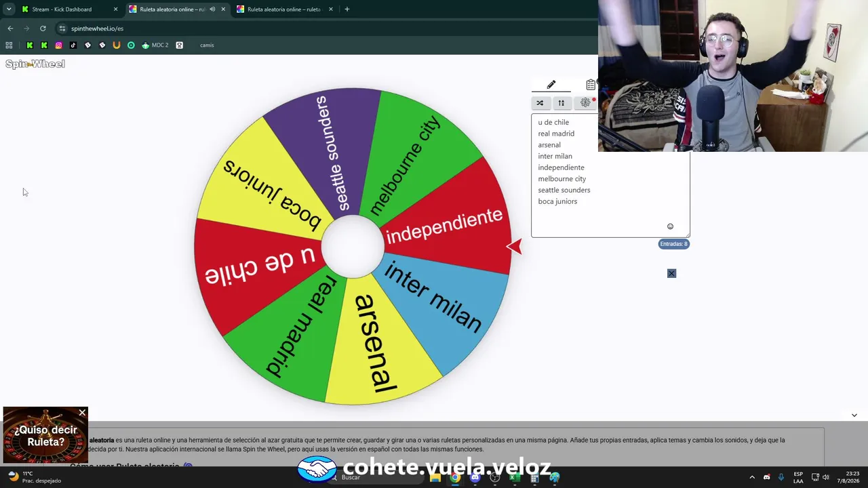Open the Discord icon in the system tray
The image size is (868, 488).
(767, 477)
